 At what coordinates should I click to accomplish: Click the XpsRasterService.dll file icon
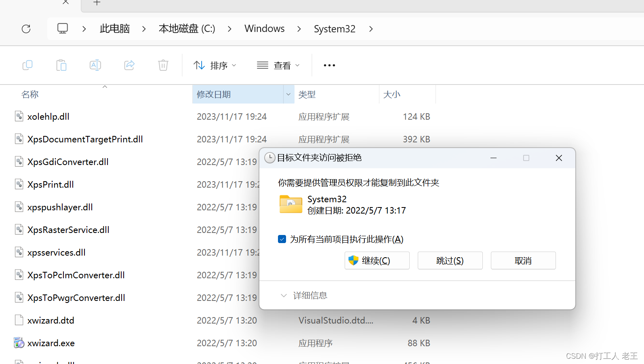[x=19, y=230]
